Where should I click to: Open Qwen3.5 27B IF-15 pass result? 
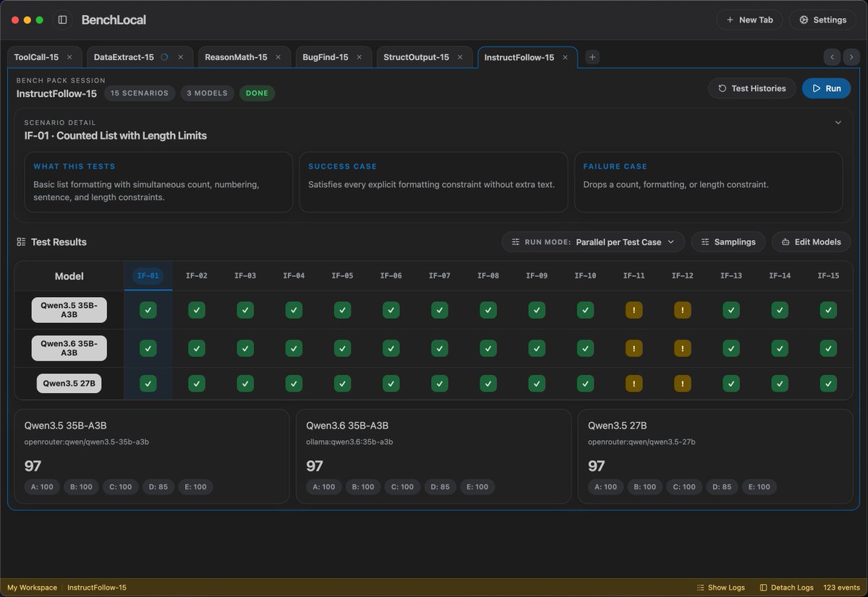pos(828,384)
